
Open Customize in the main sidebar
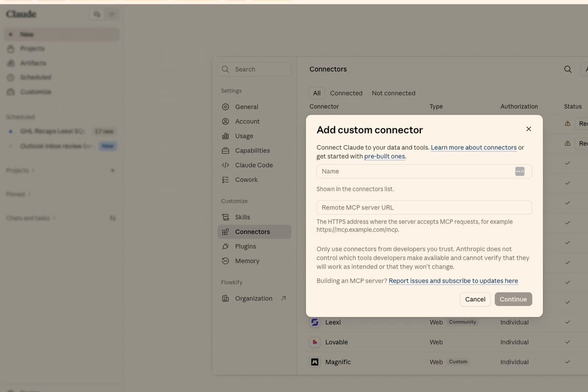pos(62,92)
